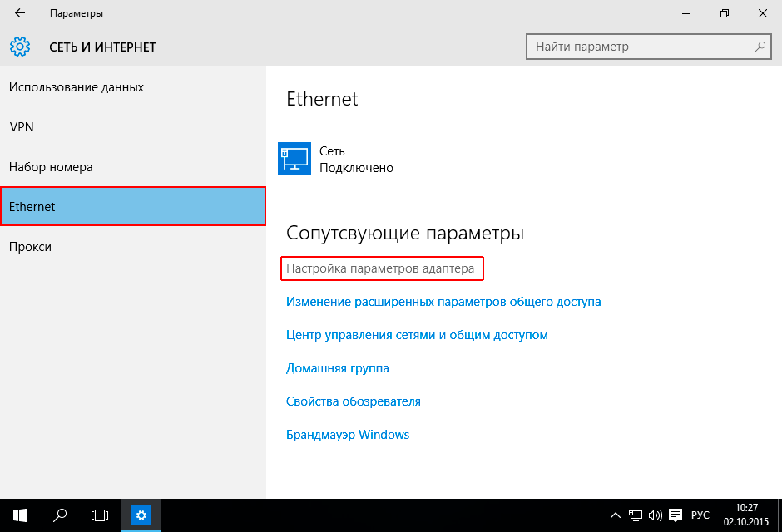The width and height of the screenshot is (782, 532).
Task: Switch input language РУС indicator
Action: (x=700, y=515)
